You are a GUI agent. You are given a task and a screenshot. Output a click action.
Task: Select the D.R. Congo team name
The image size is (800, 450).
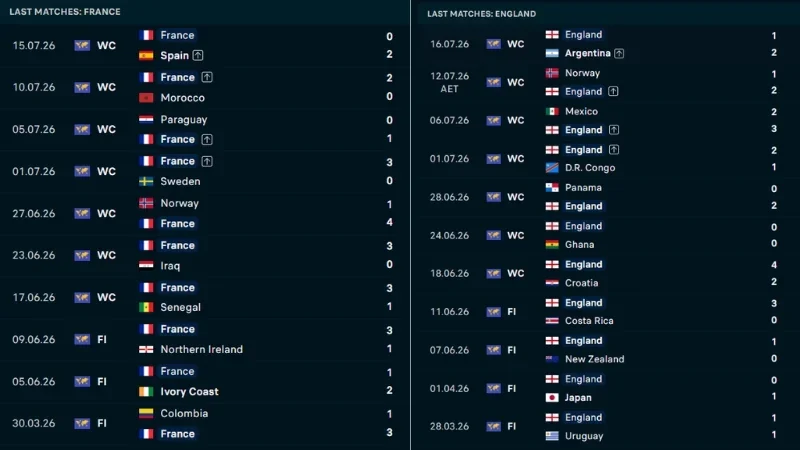(590, 168)
